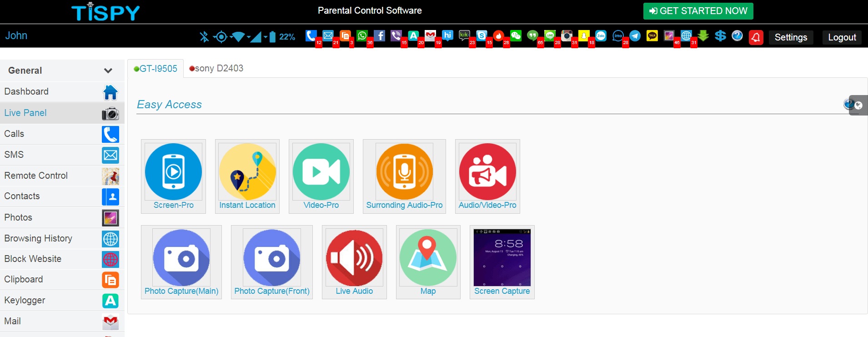
Task: Click the TiSPY logo
Action: 105,12
